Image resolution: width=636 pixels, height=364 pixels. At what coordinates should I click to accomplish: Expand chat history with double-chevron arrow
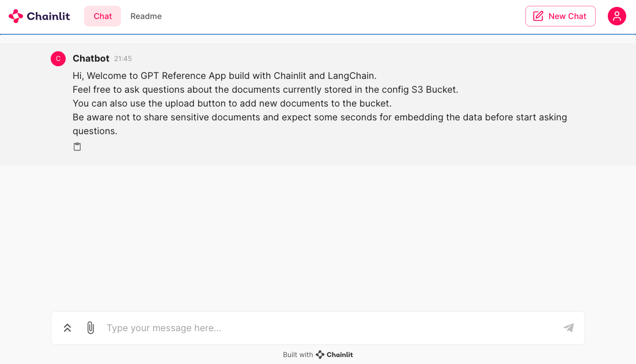coord(67,328)
